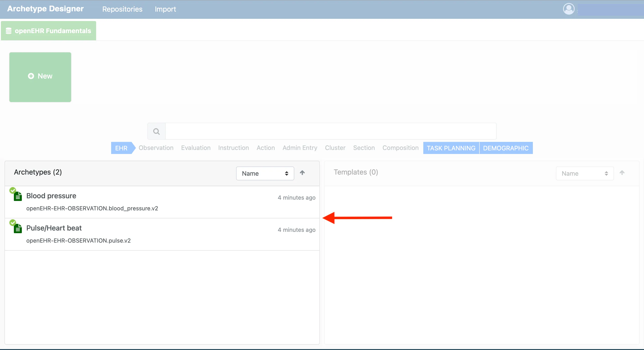The image size is (644, 350).
Task: Click the plus icon on New
Action: (31, 76)
